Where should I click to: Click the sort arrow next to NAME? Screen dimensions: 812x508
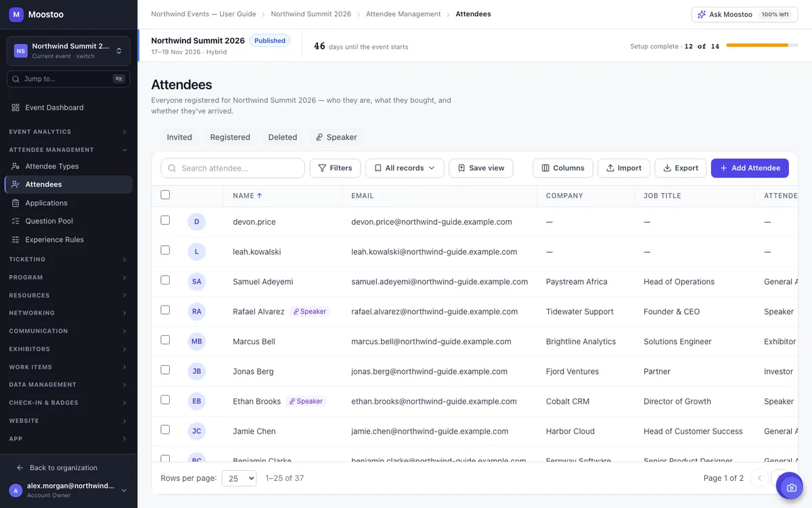click(x=260, y=196)
